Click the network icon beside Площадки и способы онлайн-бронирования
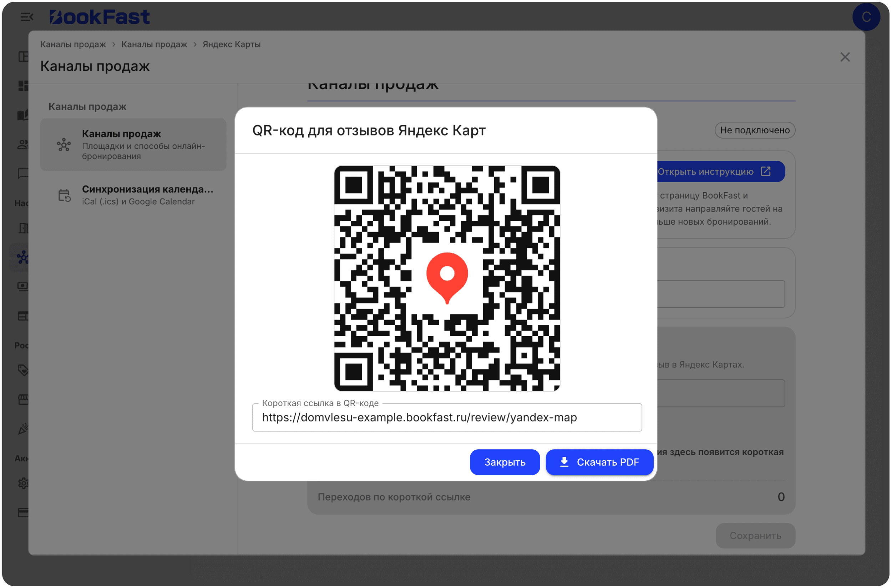 click(64, 145)
